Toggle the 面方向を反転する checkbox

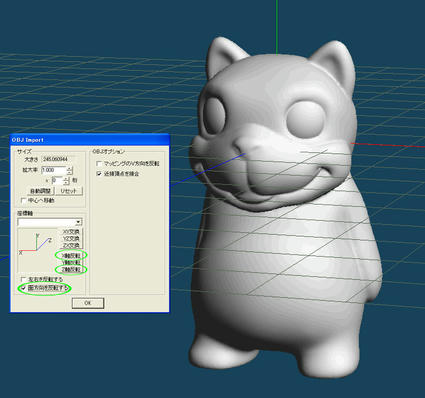pyautogui.click(x=23, y=288)
